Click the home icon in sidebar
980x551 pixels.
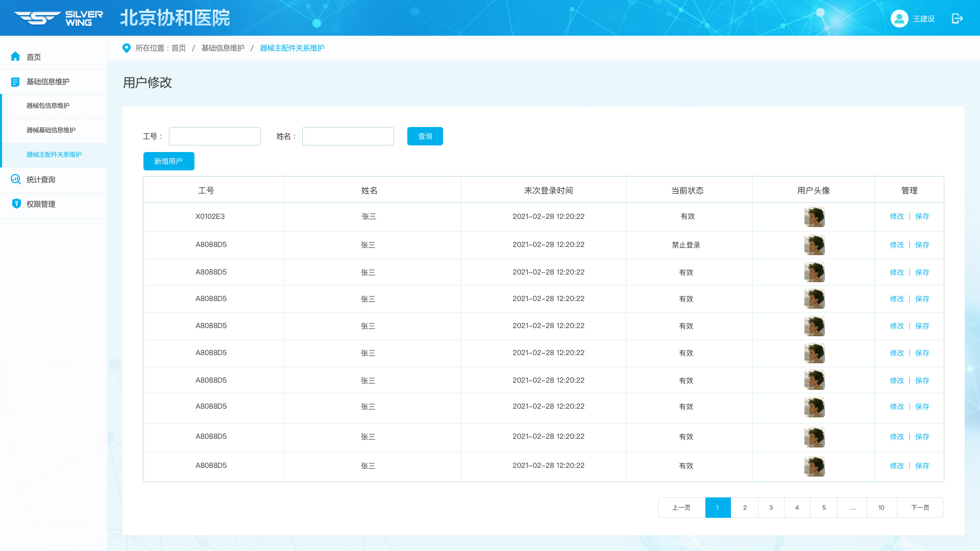pos(15,57)
